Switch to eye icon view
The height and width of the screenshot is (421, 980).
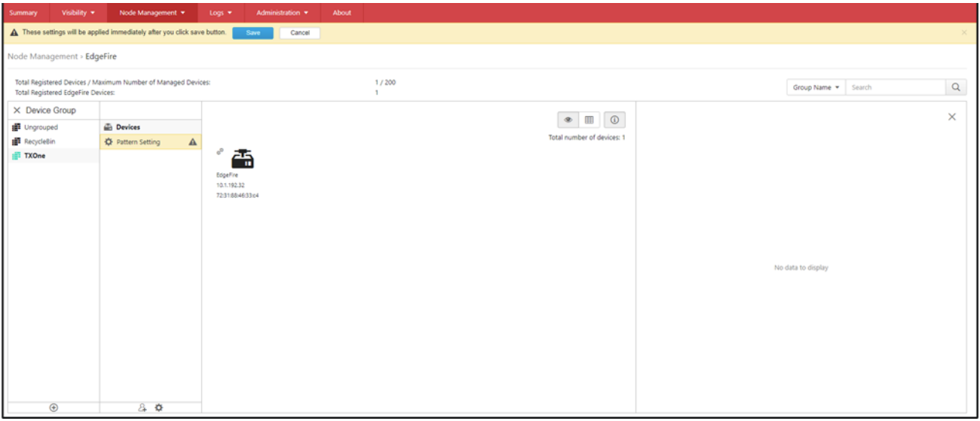568,120
